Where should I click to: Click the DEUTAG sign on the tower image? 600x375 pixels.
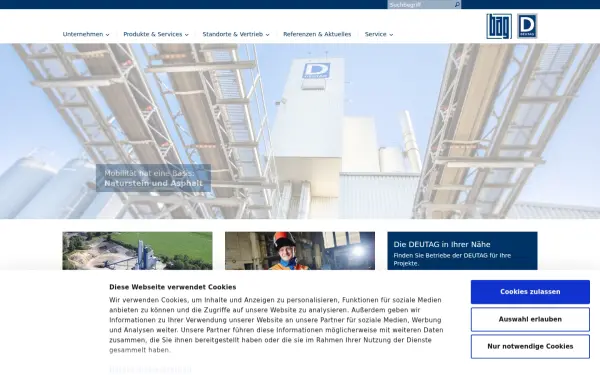pos(316,71)
